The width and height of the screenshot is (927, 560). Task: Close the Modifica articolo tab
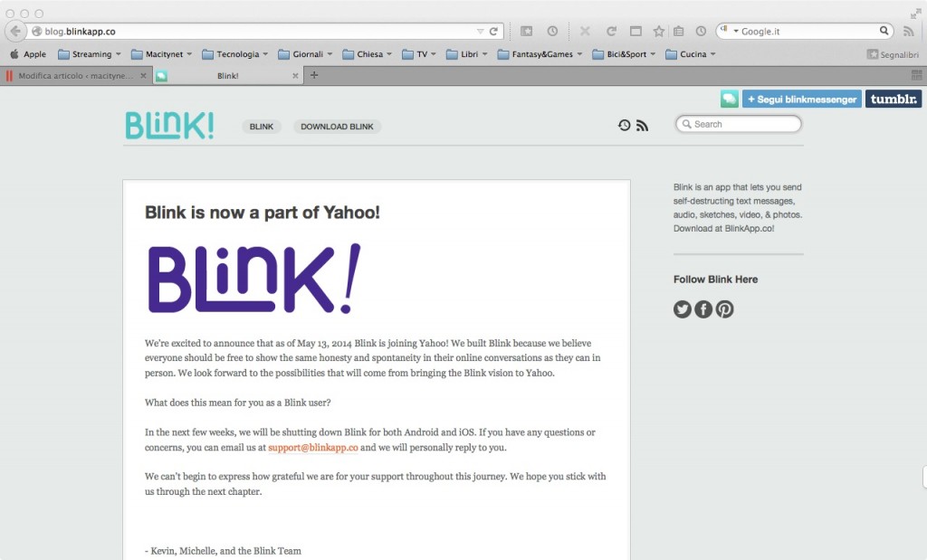pyautogui.click(x=143, y=76)
